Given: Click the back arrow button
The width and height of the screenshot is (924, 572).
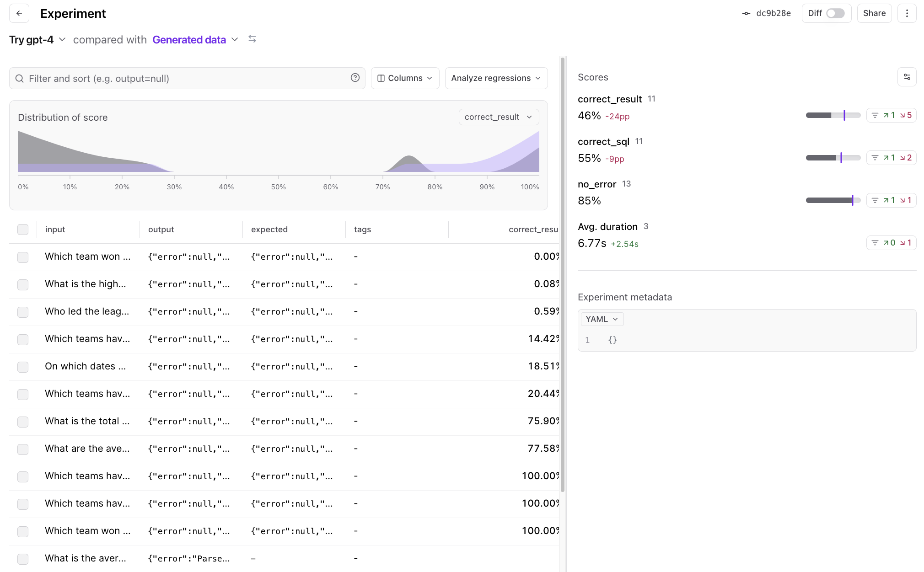Looking at the screenshot, I should [x=19, y=13].
